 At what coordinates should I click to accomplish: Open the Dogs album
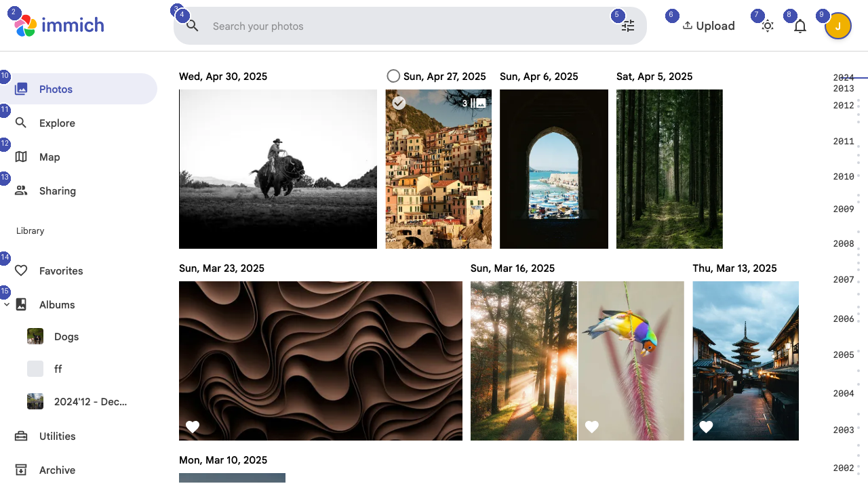pos(66,336)
